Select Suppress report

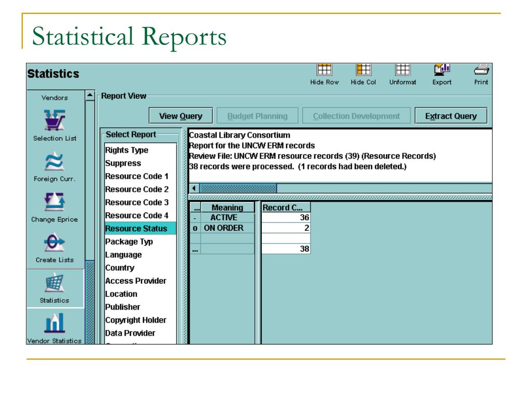[x=140, y=163]
